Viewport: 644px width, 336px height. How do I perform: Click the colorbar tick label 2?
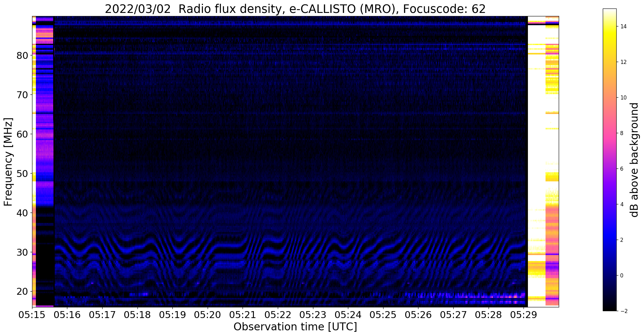(x=621, y=240)
